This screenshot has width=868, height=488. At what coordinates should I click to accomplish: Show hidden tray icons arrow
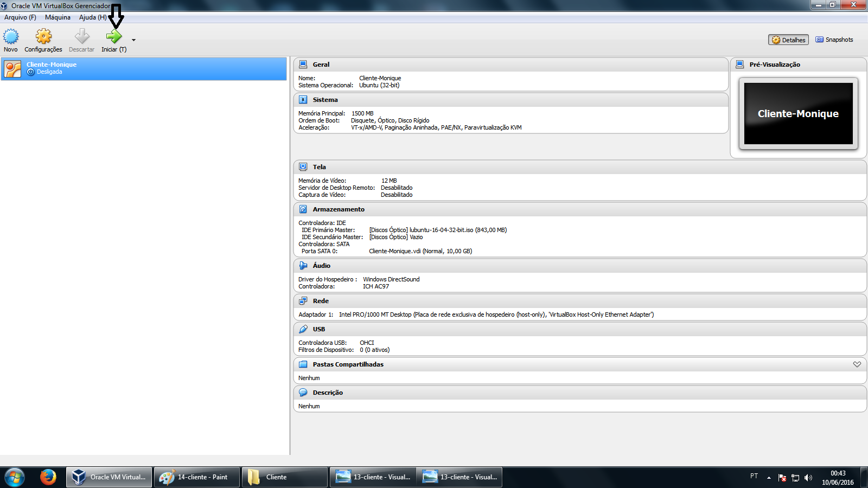(769, 478)
